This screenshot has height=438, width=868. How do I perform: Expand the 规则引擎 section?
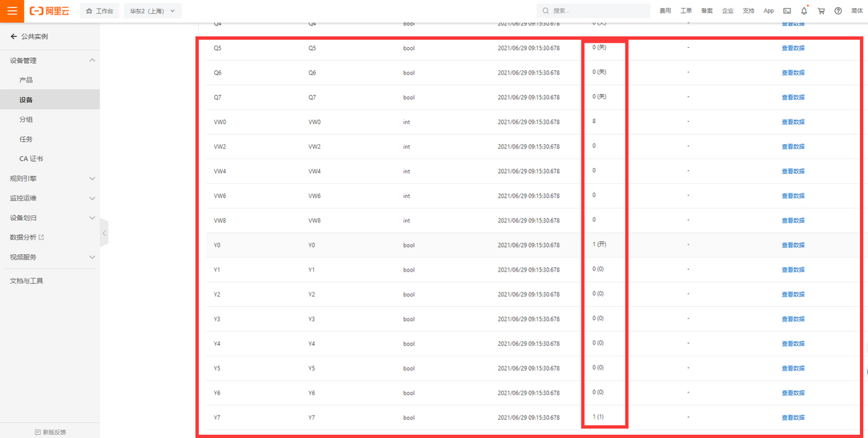92,178
